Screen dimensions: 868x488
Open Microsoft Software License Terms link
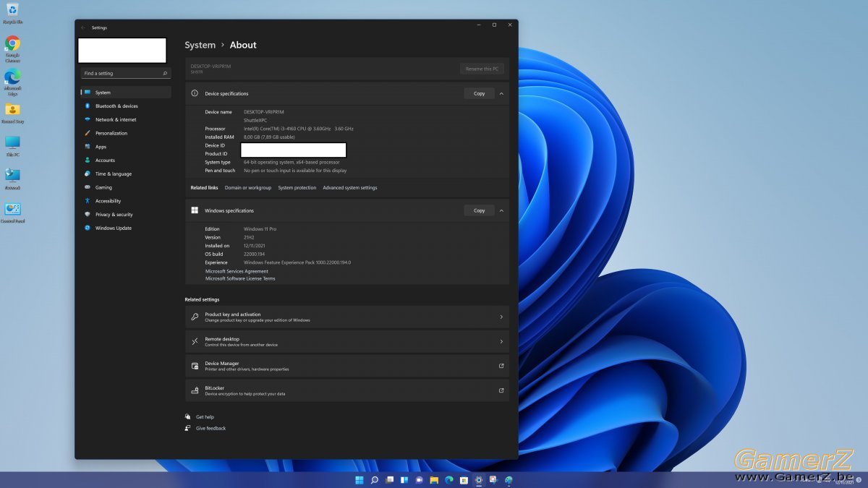click(x=240, y=278)
